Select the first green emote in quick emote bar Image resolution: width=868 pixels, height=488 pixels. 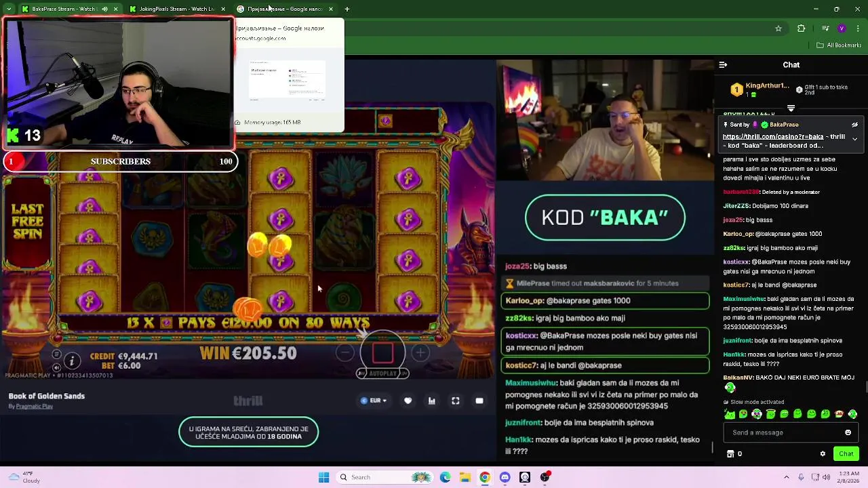pos(730,414)
